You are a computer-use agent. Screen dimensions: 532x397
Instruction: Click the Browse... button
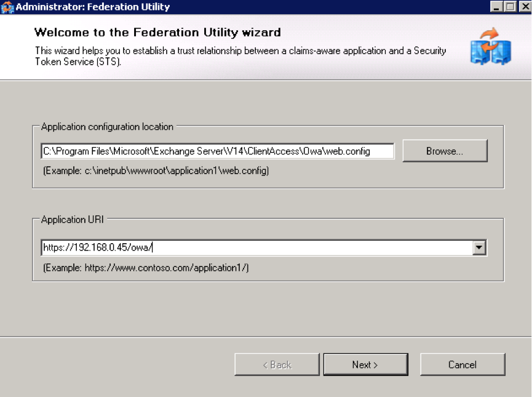pyautogui.click(x=445, y=151)
